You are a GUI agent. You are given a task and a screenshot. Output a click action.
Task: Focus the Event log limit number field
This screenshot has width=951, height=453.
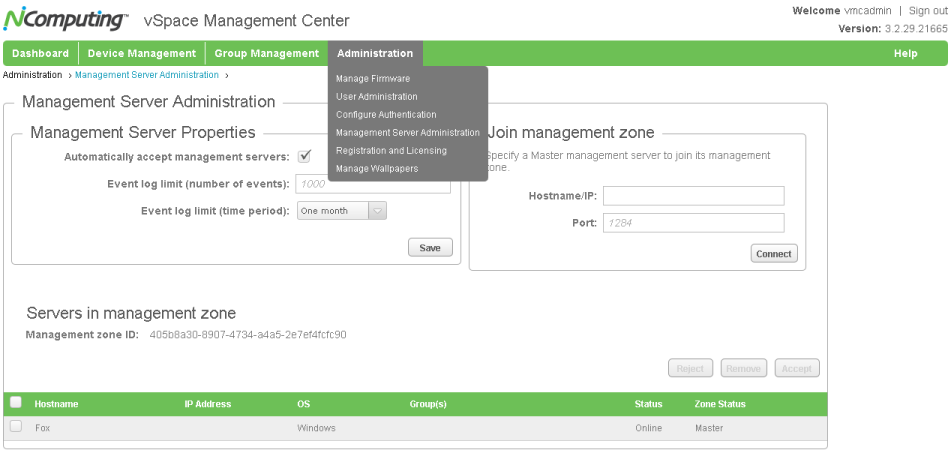click(373, 184)
